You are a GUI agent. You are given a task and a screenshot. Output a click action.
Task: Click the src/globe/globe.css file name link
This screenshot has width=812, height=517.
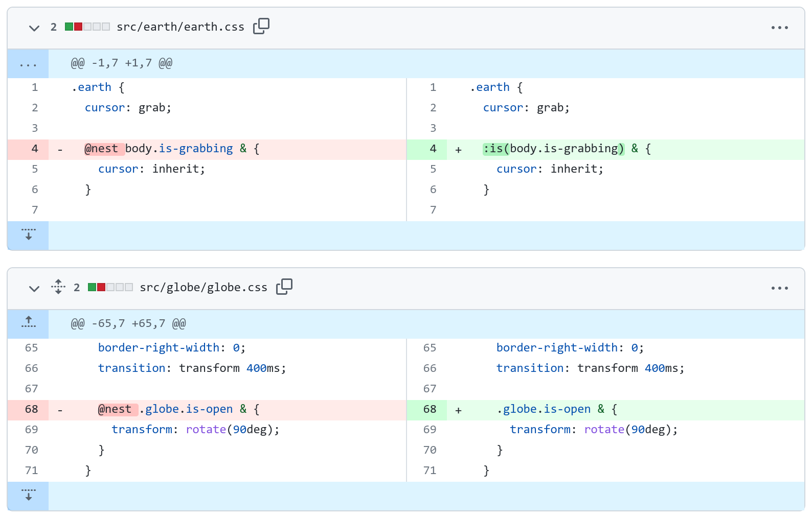[x=204, y=288]
